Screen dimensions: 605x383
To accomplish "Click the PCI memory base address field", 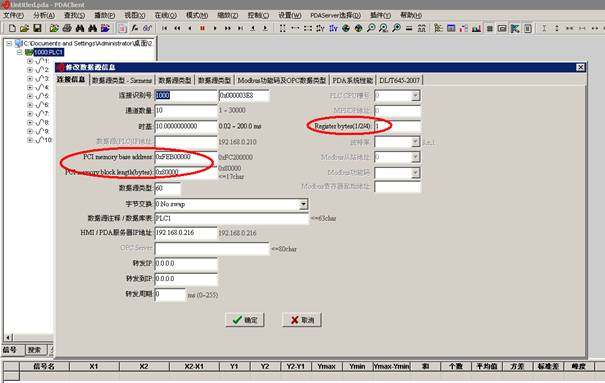I will [x=186, y=157].
